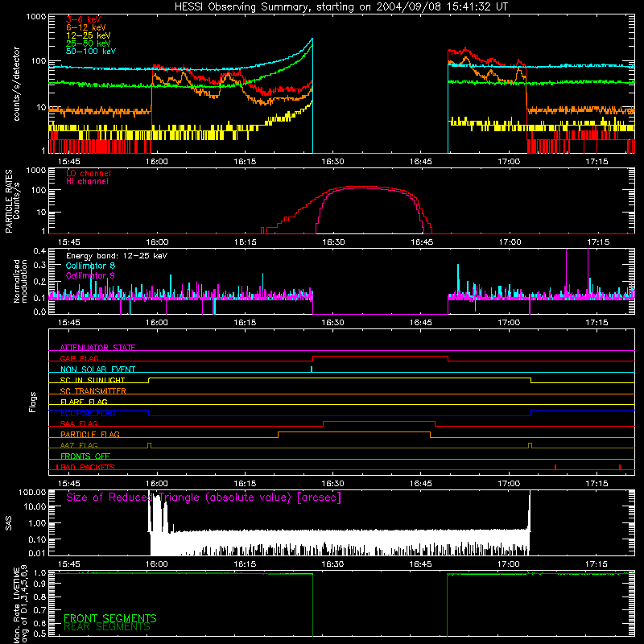The image size is (644, 644).
Task: Click the HESSI Observing Summary plot title
Action: coord(341,6)
